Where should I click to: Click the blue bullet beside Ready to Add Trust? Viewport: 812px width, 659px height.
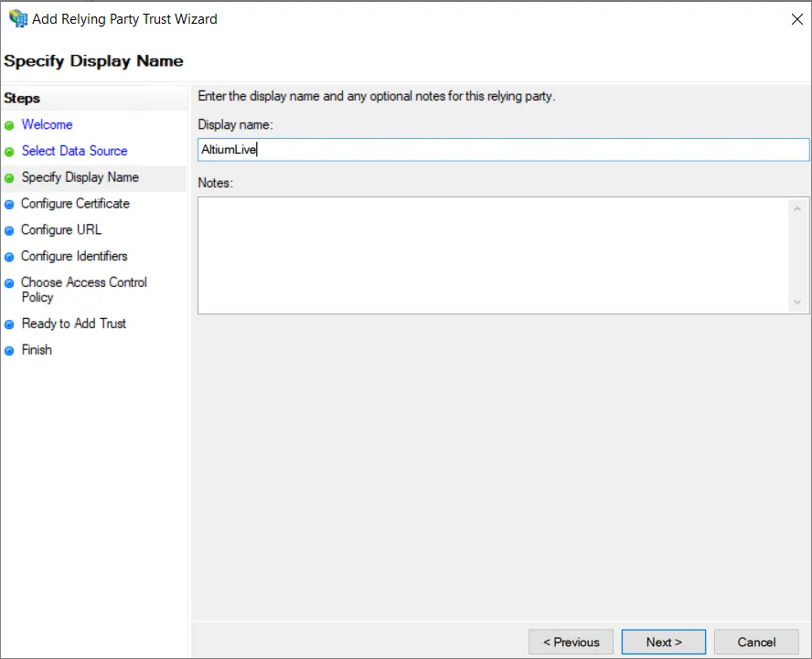point(9,324)
